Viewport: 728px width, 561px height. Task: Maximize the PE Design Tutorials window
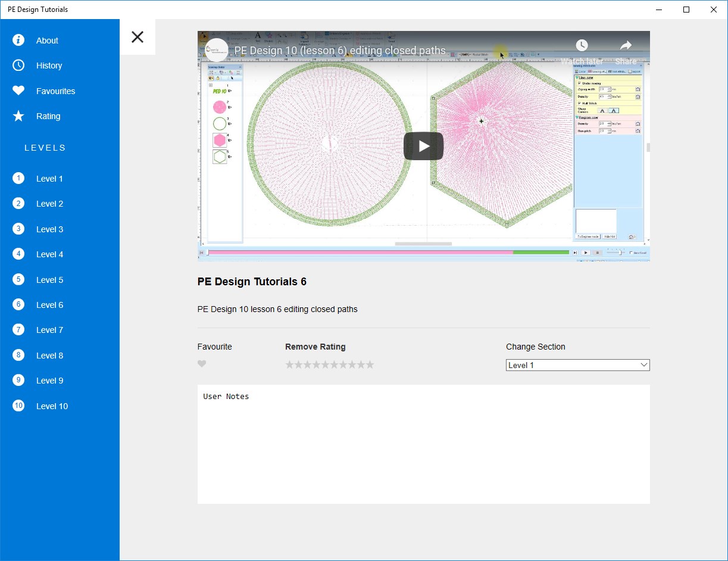(686, 10)
